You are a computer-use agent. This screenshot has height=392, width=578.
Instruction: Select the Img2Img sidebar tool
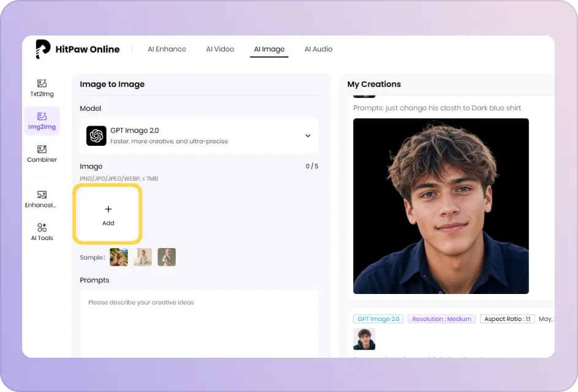(x=42, y=121)
